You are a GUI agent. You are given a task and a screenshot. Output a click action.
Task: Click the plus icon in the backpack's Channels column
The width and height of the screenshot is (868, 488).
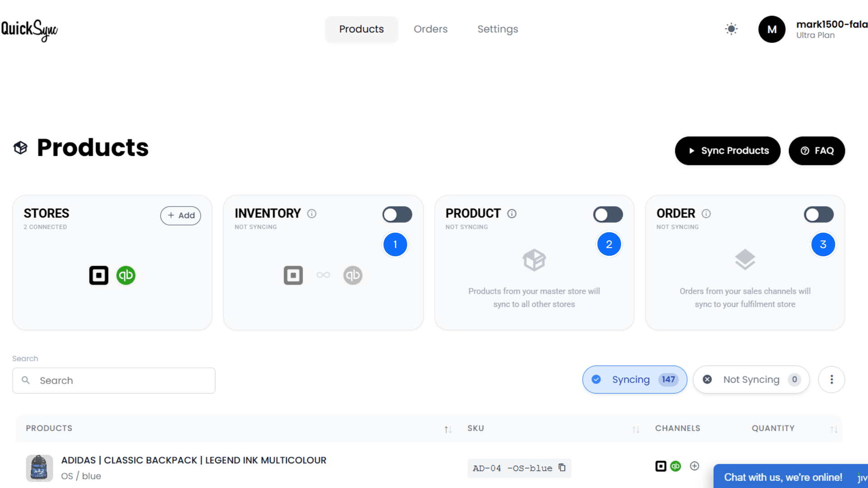click(694, 466)
